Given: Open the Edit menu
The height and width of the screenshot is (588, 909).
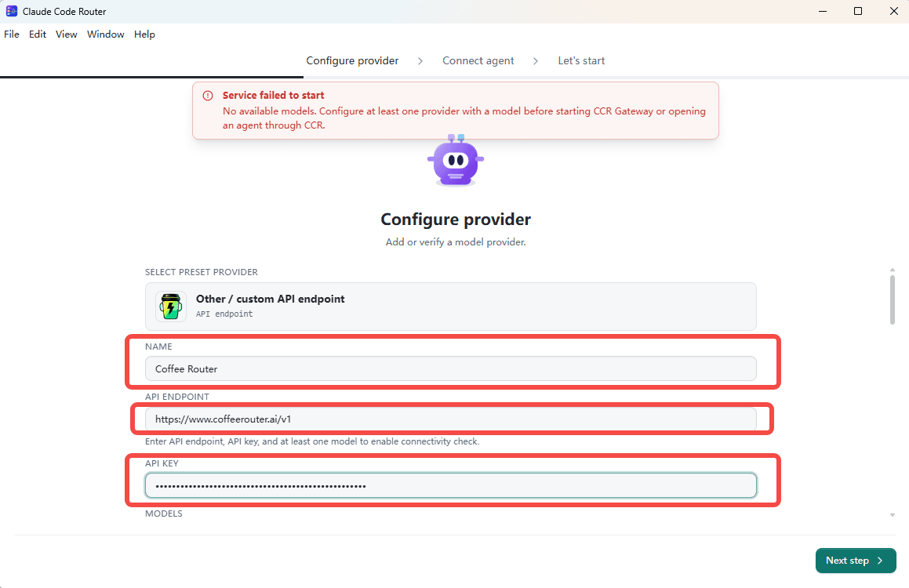Looking at the screenshot, I should [x=38, y=34].
